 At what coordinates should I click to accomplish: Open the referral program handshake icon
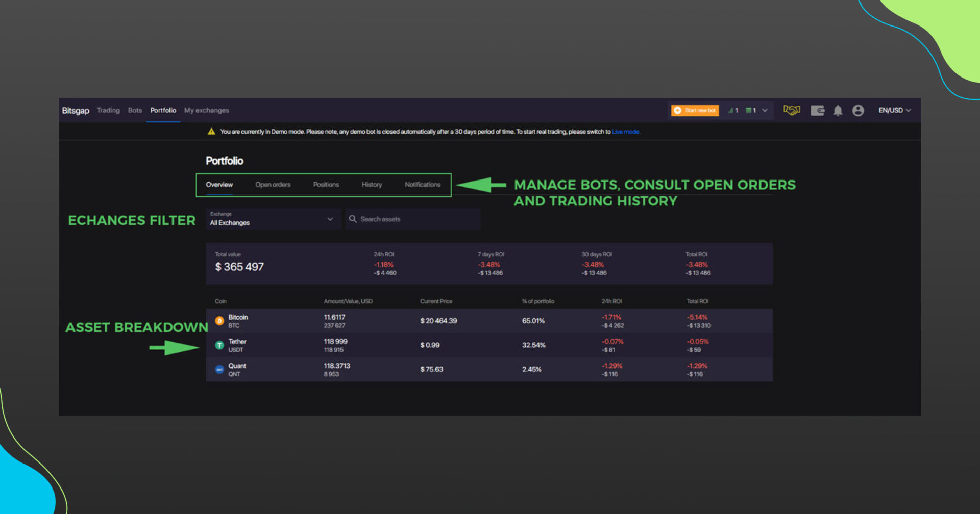point(791,110)
